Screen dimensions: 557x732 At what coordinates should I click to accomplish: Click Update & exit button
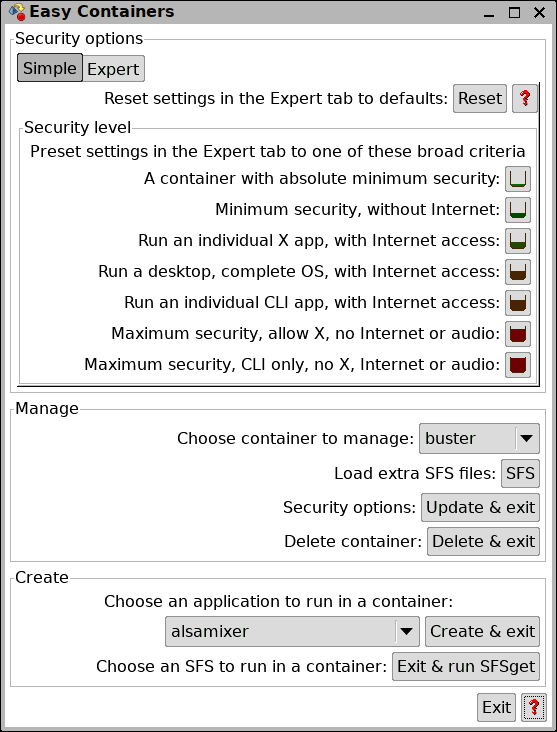click(x=480, y=507)
